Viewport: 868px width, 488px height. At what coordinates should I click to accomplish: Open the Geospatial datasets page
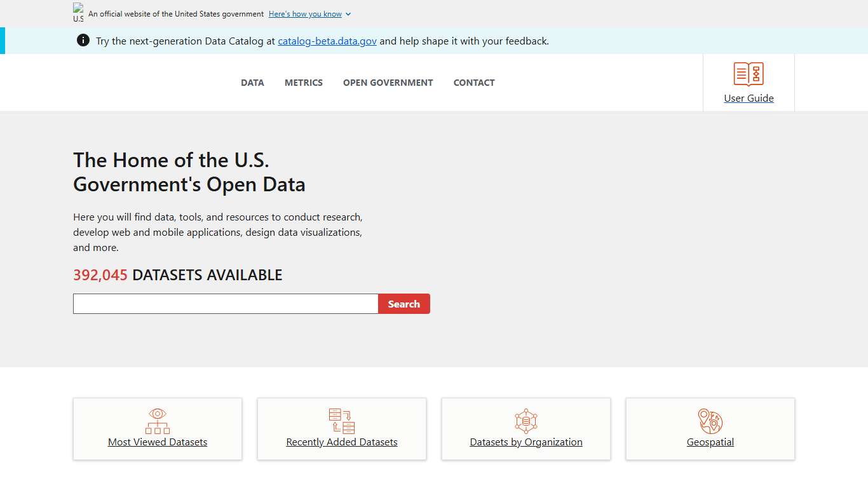(x=710, y=442)
